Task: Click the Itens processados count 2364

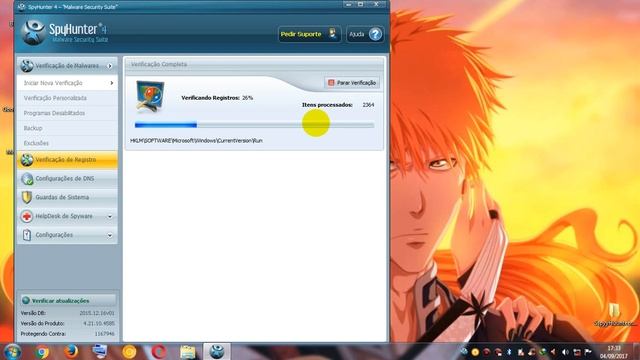Action: point(368,105)
